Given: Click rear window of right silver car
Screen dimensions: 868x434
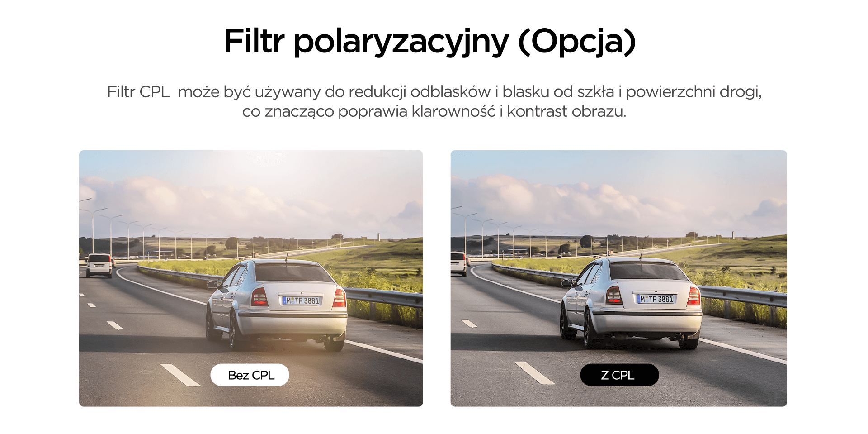Looking at the screenshot, I should coord(648,272).
